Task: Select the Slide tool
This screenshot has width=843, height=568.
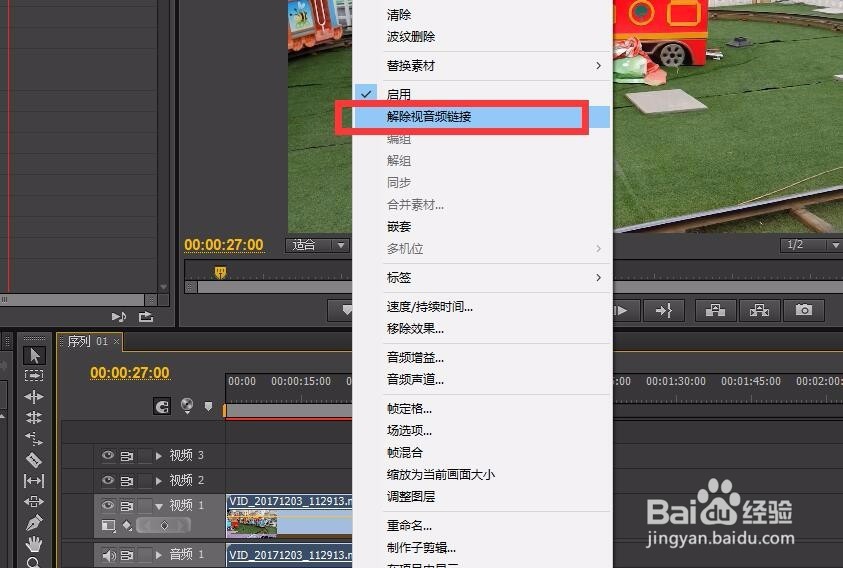Action: (34, 501)
